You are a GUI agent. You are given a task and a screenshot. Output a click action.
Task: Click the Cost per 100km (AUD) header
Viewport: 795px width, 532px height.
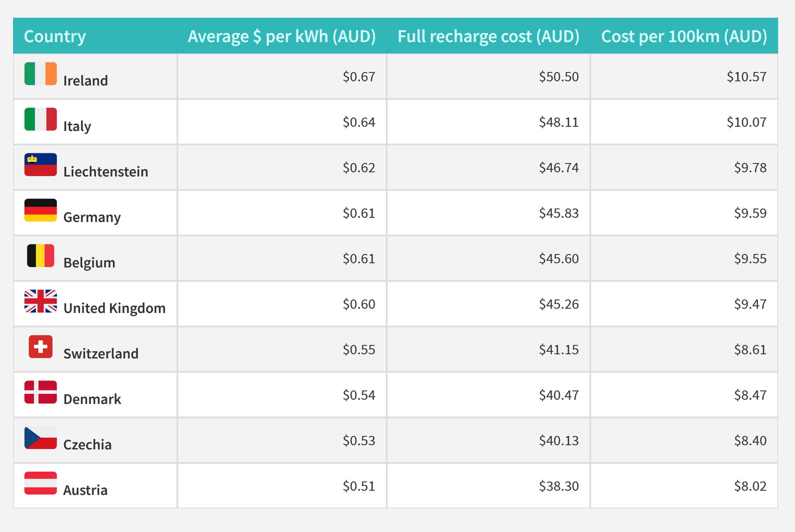[x=684, y=37]
